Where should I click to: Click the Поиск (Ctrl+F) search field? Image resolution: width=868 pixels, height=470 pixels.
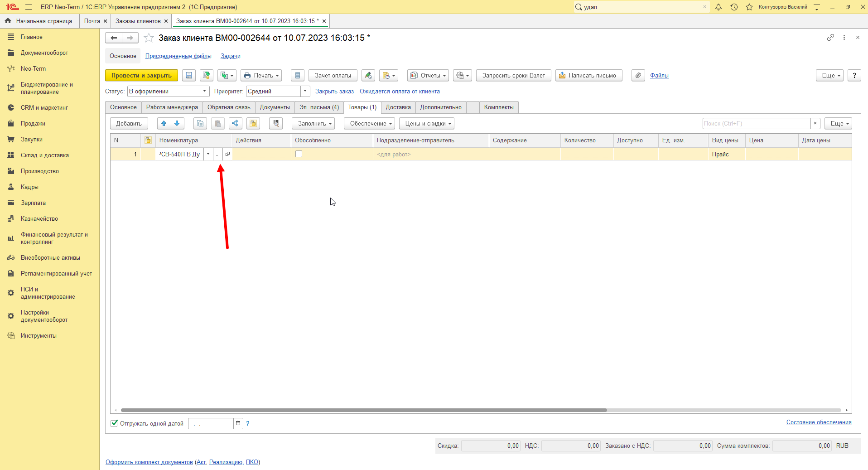pyautogui.click(x=756, y=123)
